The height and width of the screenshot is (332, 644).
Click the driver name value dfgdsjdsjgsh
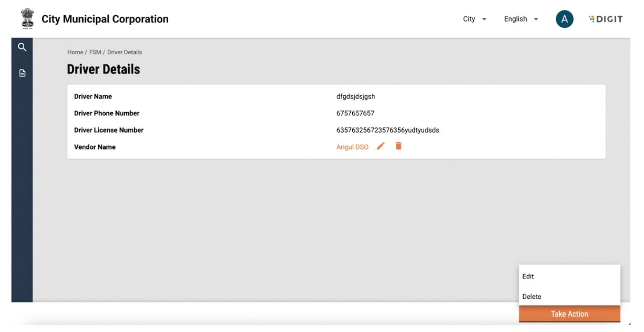(356, 96)
